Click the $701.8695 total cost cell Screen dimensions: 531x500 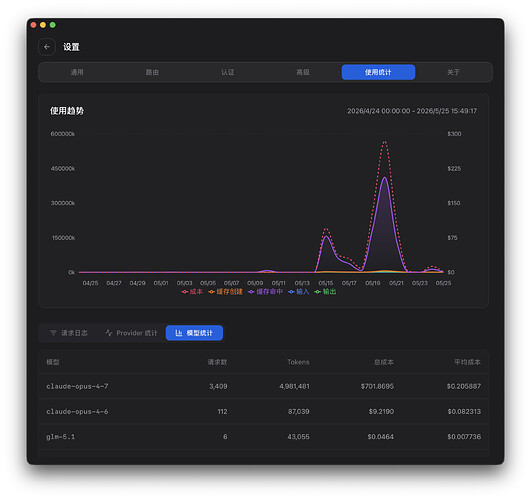coord(377,386)
